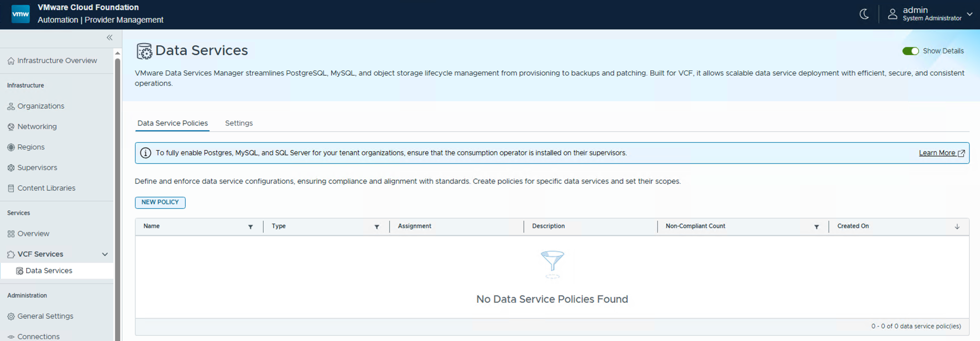Viewport: 980px width, 341px height.
Task: Open the Non-Compliant Count column filter
Action: click(816, 227)
